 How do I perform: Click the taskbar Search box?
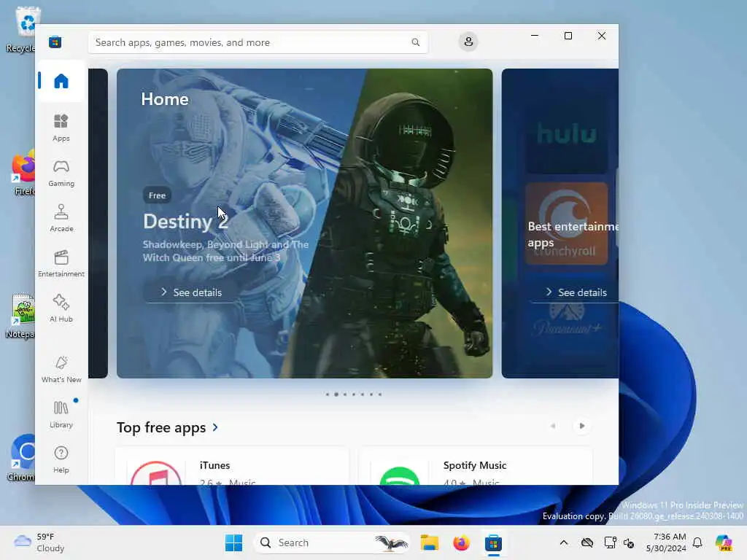[x=332, y=542]
